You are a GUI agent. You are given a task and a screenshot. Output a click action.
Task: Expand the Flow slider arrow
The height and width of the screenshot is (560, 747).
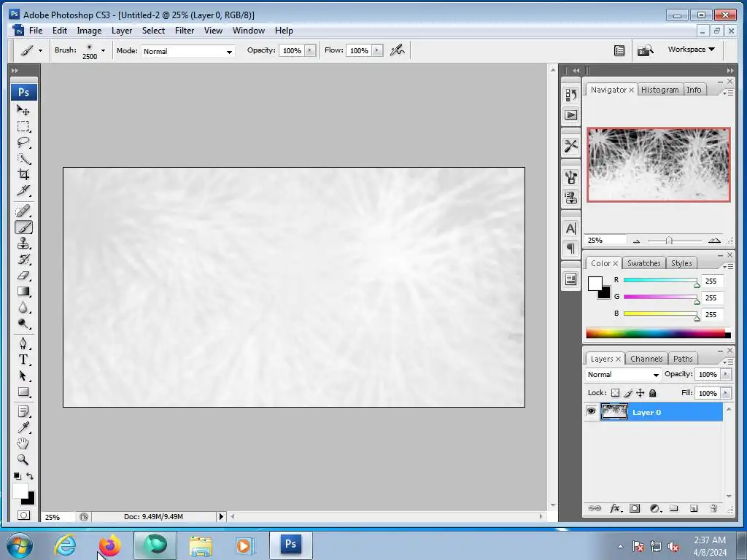377,50
